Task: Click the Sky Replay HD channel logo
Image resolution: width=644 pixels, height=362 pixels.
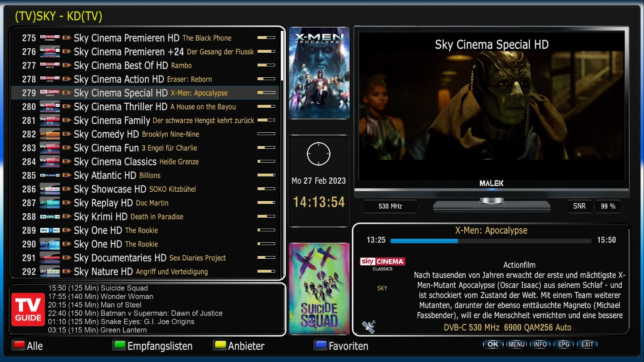Action: [50, 203]
